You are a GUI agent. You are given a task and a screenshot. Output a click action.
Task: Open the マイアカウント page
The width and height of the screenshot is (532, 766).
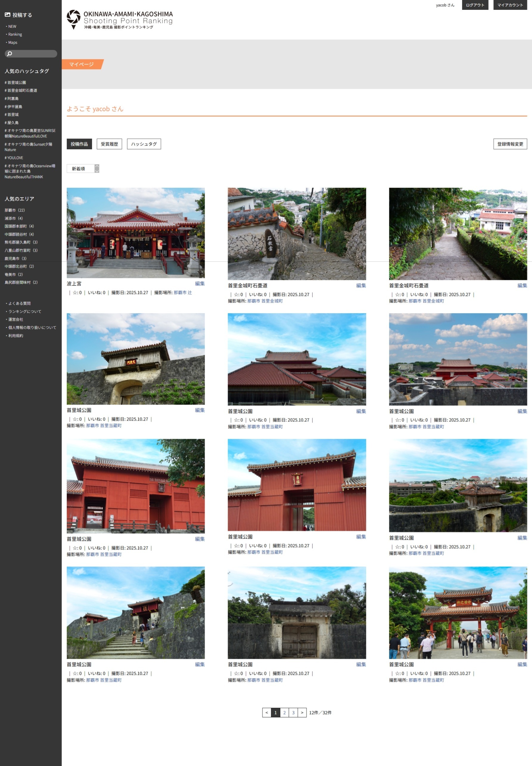pos(510,5)
